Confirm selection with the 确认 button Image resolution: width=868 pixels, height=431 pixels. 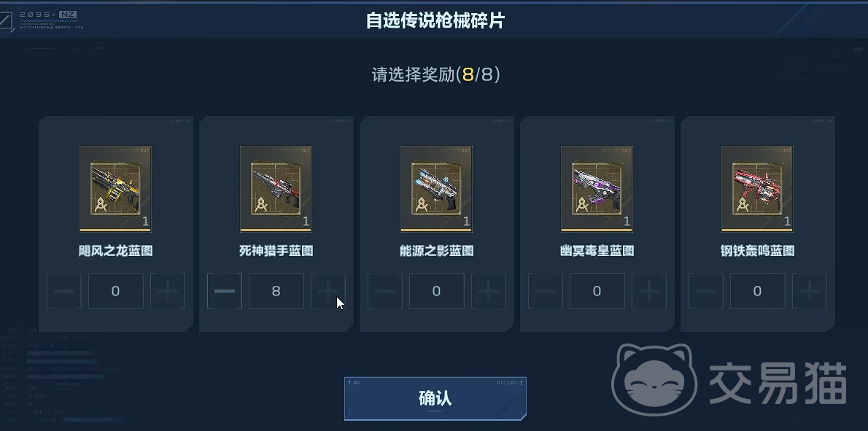435,398
